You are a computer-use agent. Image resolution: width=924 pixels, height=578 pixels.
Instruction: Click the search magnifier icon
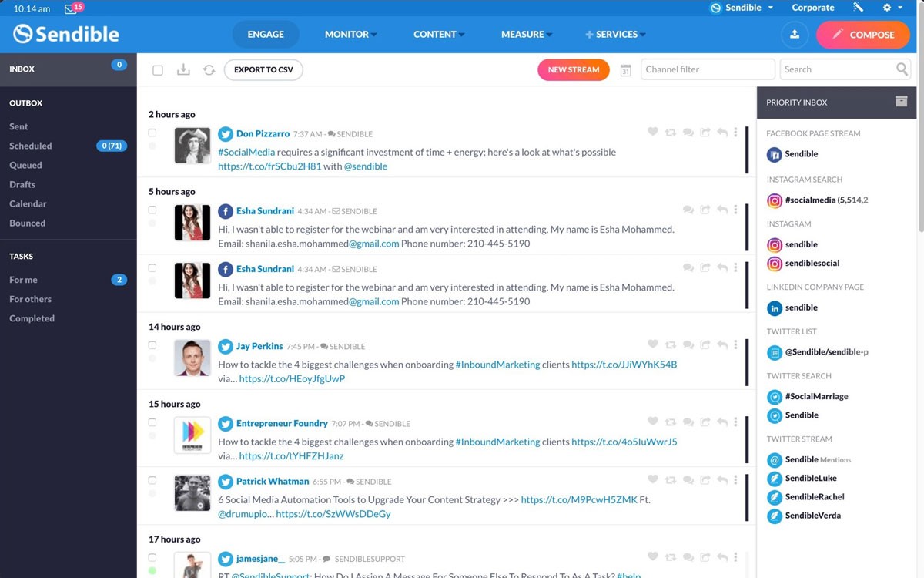point(902,69)
